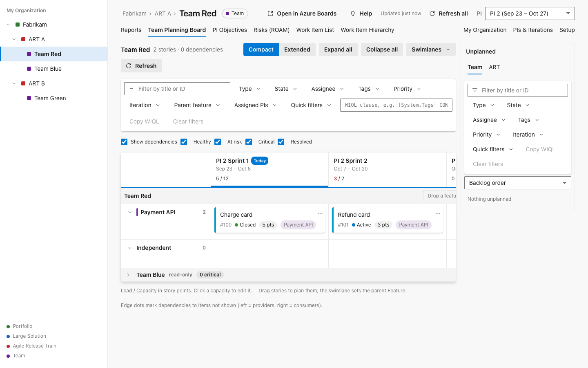
Task: Open the Swimlanes dropdown
Action: click(x=431, y=49)
